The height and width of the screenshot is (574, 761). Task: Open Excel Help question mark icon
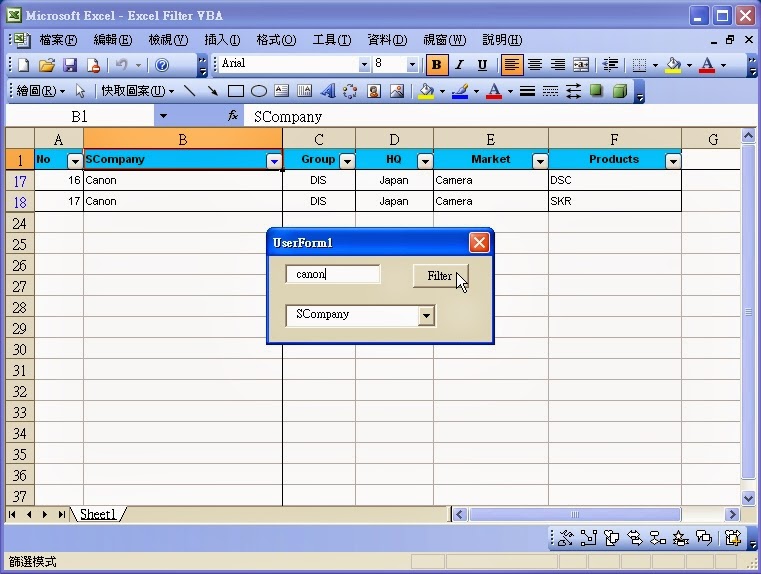[x=162, y=65]
